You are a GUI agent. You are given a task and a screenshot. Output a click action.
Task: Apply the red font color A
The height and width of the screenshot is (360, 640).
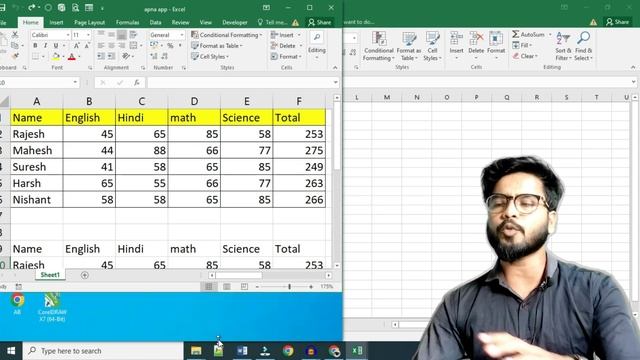point(72,56)
